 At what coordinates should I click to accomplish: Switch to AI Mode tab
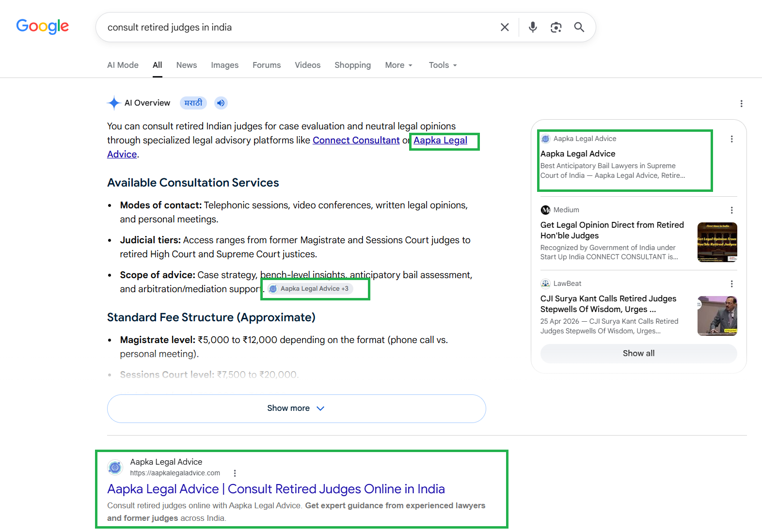(123, 65)
